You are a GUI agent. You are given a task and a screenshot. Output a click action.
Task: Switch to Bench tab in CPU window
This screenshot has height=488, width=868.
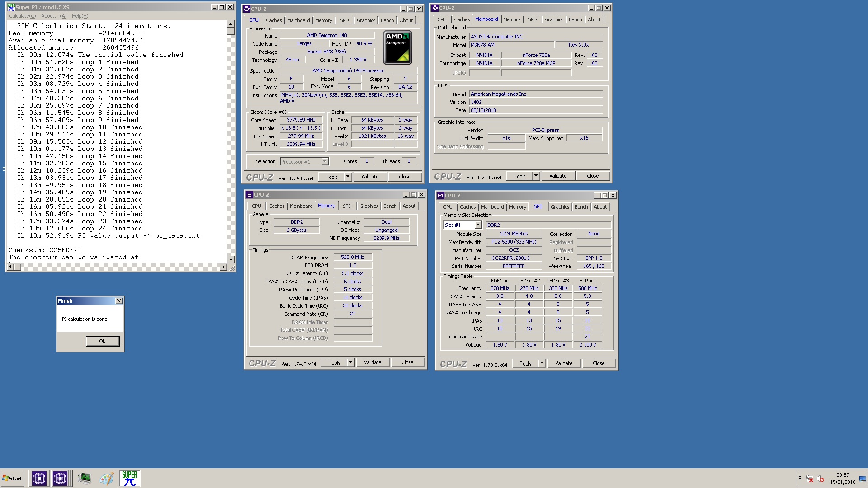pyautogui.click(x=387, y=20)
